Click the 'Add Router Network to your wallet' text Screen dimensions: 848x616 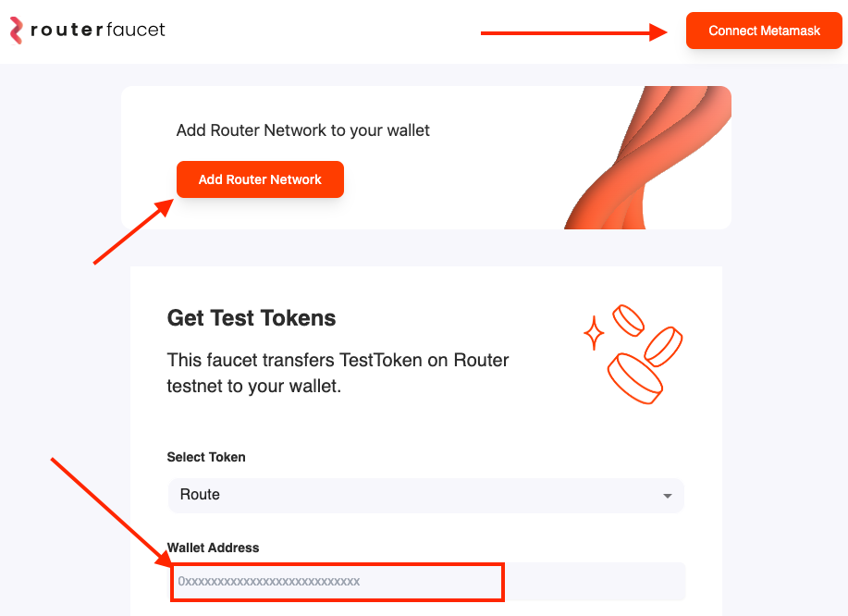tap(302, 130)
